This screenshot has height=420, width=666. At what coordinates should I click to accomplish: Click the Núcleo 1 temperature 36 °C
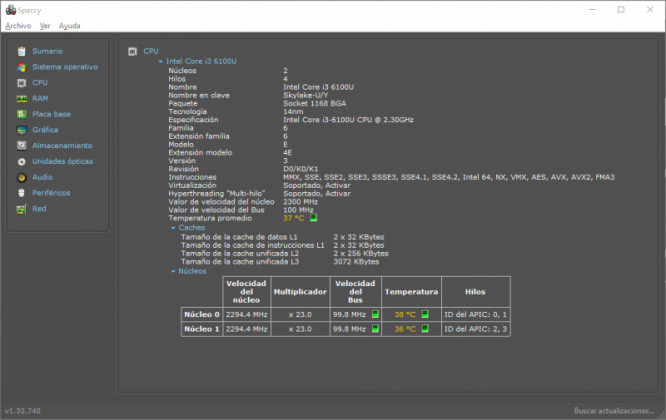tap(405, 329)
